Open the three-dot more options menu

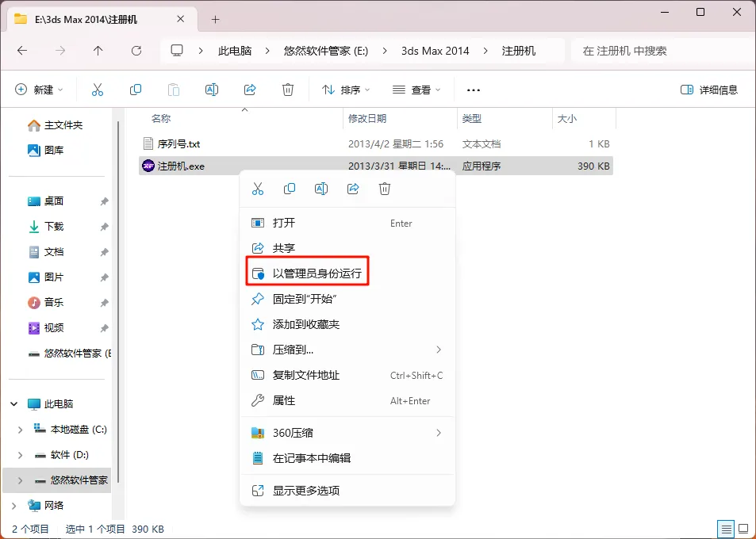coord(474,90)
